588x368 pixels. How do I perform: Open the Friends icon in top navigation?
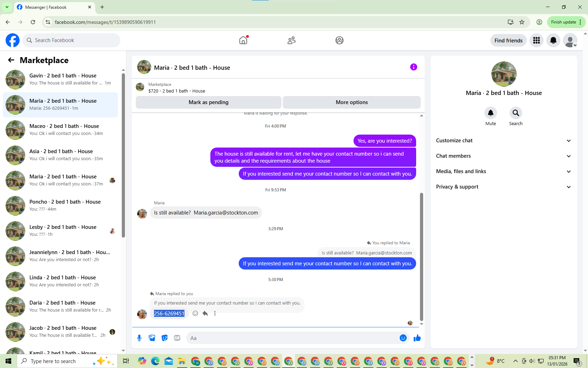292,40
